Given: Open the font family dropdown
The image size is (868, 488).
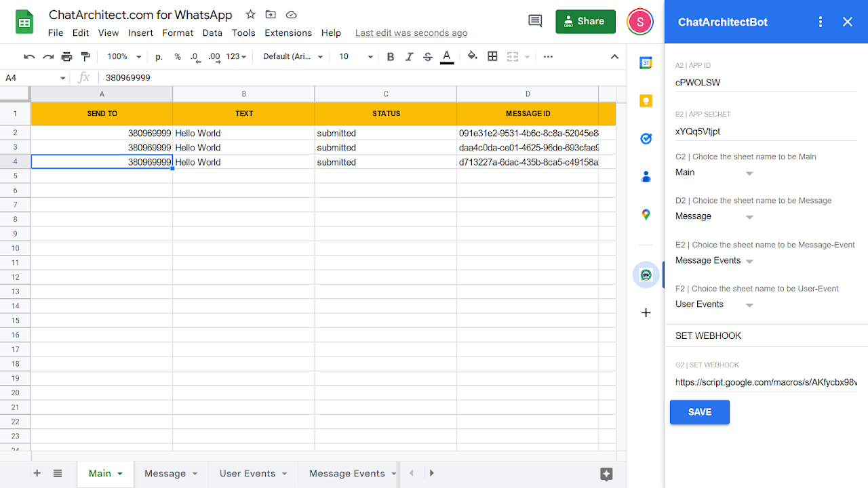Looking at the screenshot, I should coord(293,57).
